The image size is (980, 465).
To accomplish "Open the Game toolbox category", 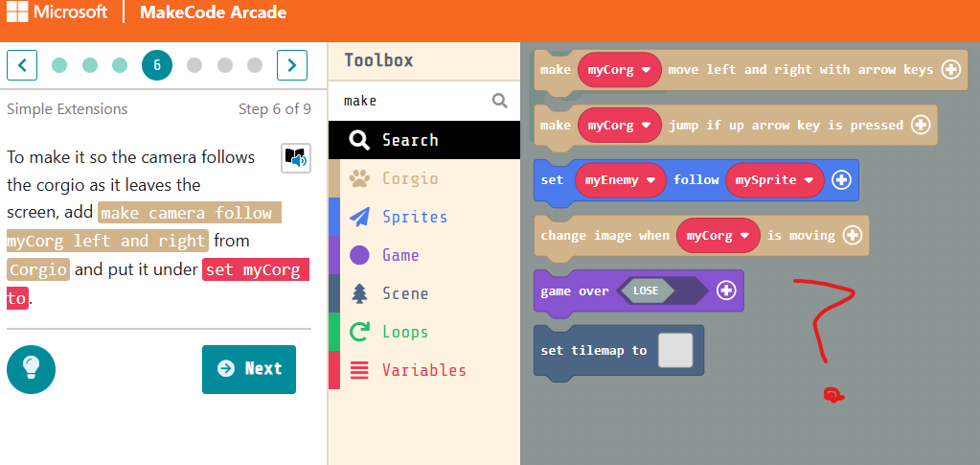I will pos(424,255).
